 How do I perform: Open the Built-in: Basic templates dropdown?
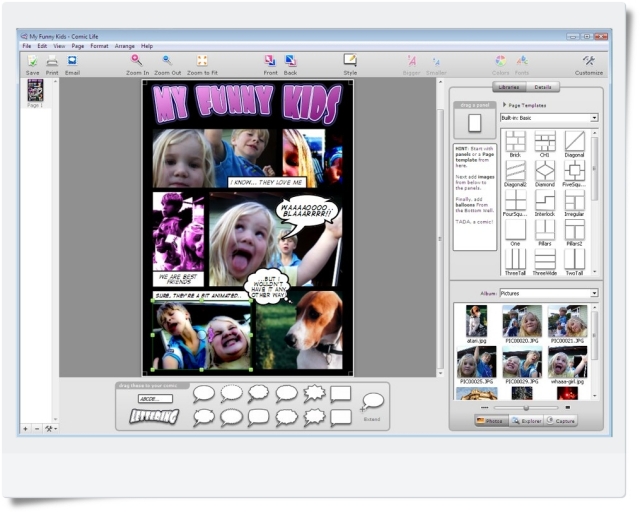[549, 118]
